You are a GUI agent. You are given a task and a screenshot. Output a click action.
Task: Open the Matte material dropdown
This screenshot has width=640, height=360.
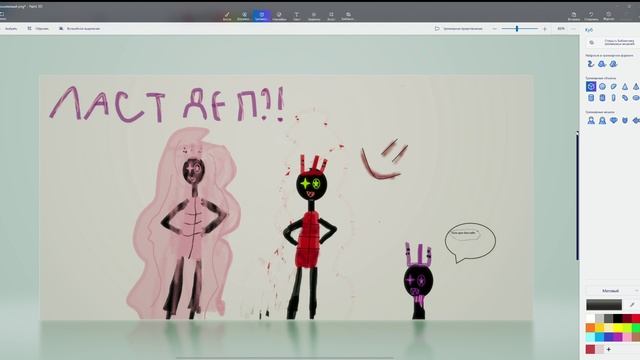pyautogui.click(x=613, y=291)
